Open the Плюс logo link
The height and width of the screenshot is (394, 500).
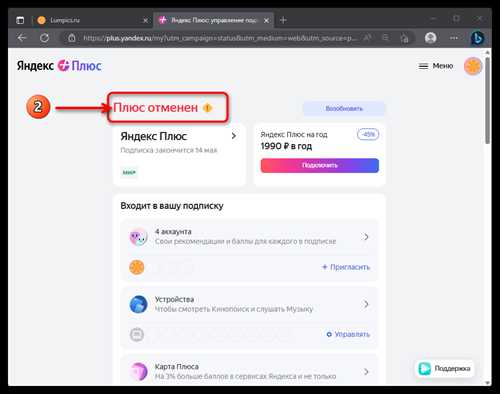(x=80, y=66)
